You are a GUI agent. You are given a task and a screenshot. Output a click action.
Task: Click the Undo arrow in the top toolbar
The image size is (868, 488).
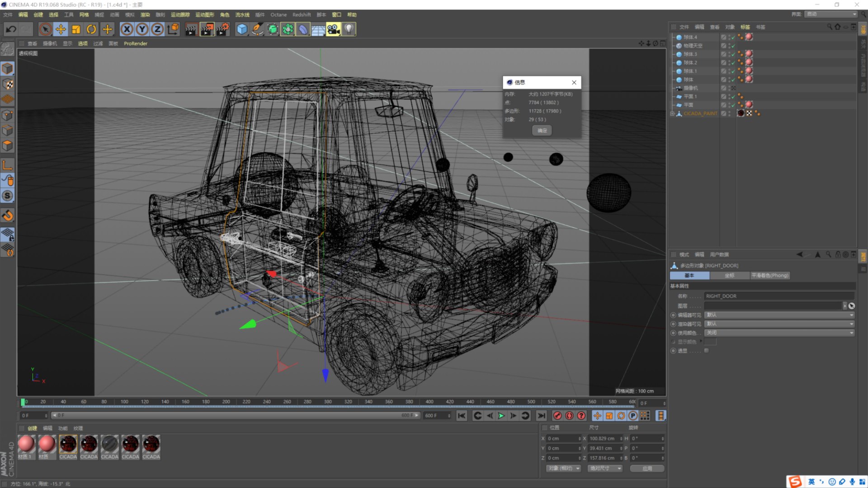click(11, 29)
